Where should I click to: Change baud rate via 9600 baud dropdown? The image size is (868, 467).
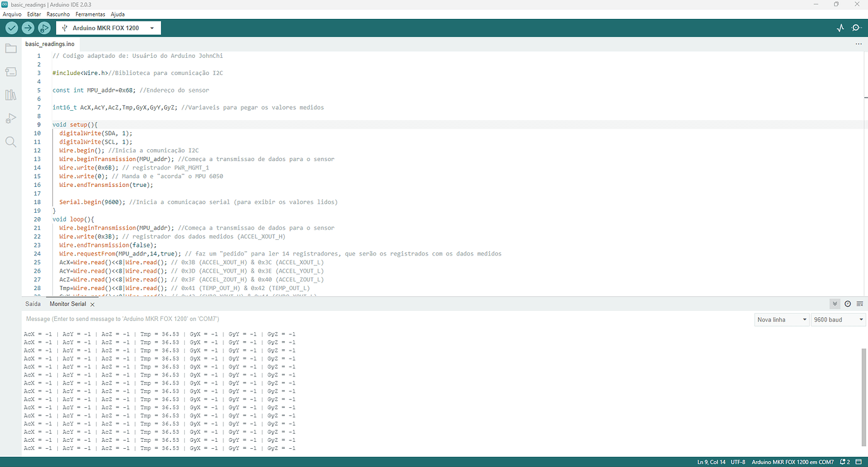pyautogui.click(x=838, y=319)
